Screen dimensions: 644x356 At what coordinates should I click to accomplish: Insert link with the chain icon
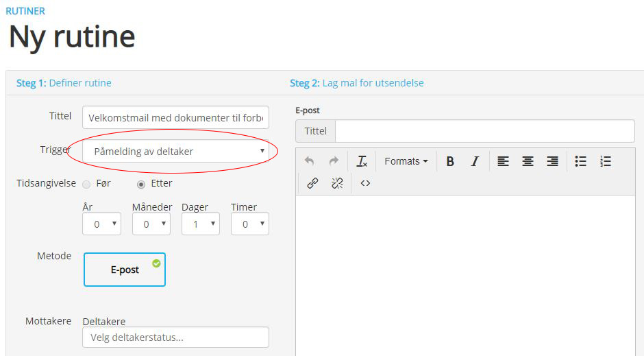click(x=312, y=183)
